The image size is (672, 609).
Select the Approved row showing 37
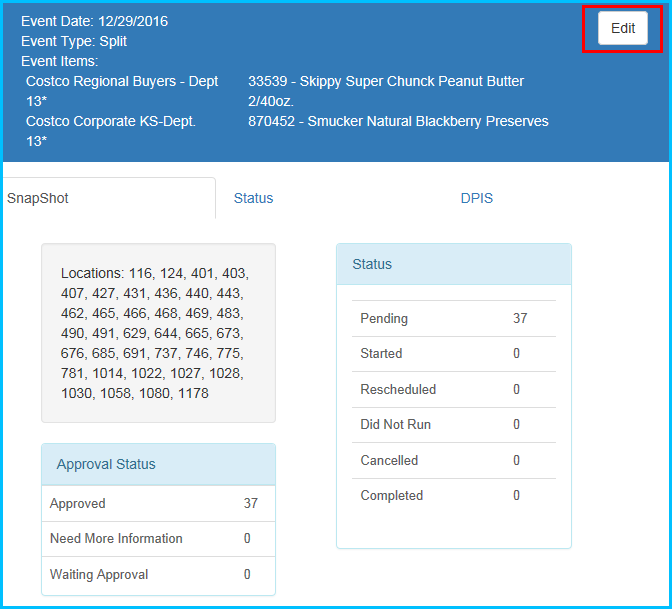[x=158, y=504]
